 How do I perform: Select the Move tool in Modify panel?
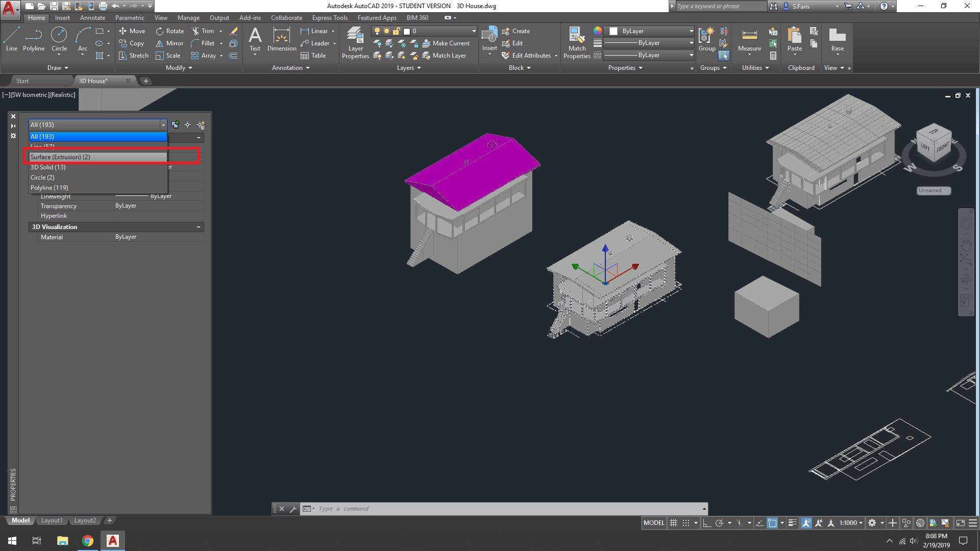click(132, 31)
